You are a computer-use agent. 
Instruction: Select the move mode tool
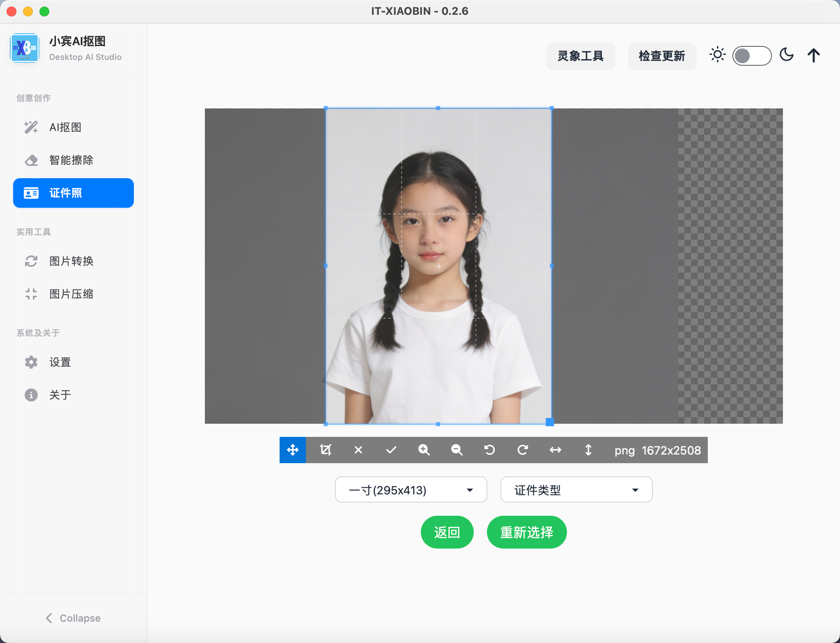click(x=293, y=450)
